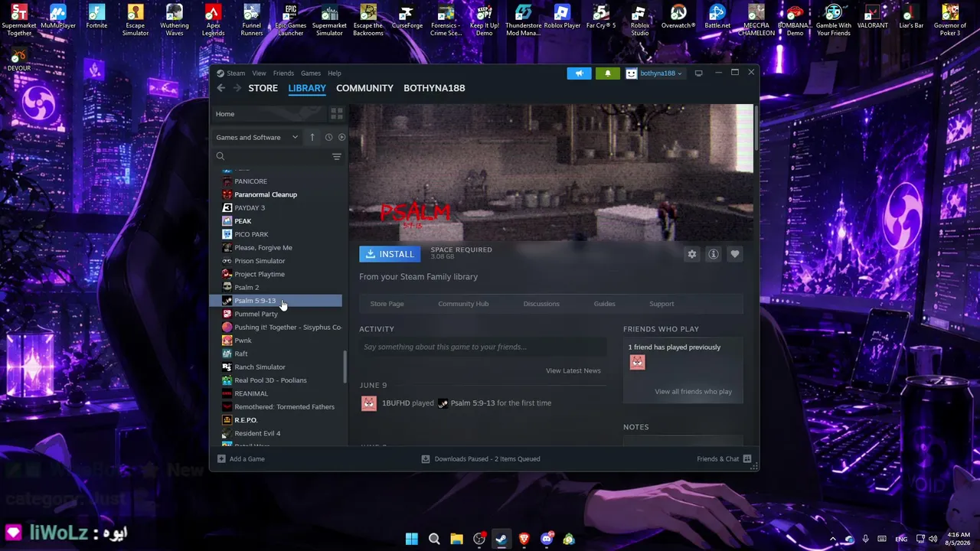This screenshot has width=980, height=551.
Task: Show hidden system tray icons chevron
Action: (833, 539)
